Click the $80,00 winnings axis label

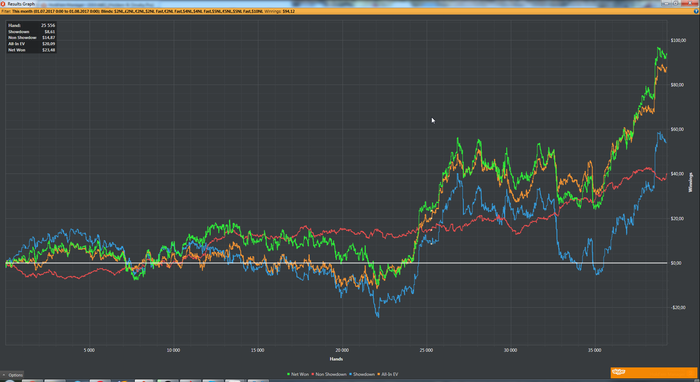coord(677,85)
